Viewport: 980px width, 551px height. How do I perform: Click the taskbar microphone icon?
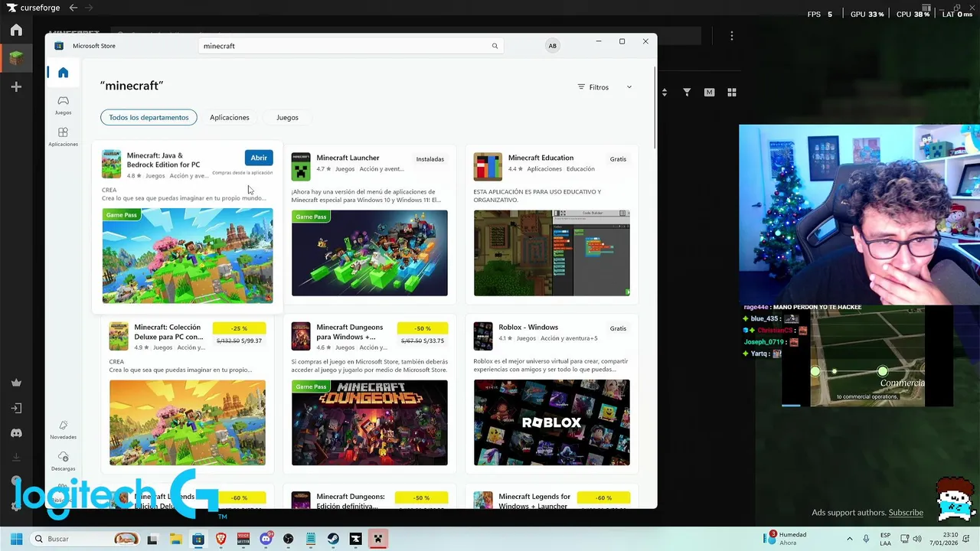[x=866, y=539]
